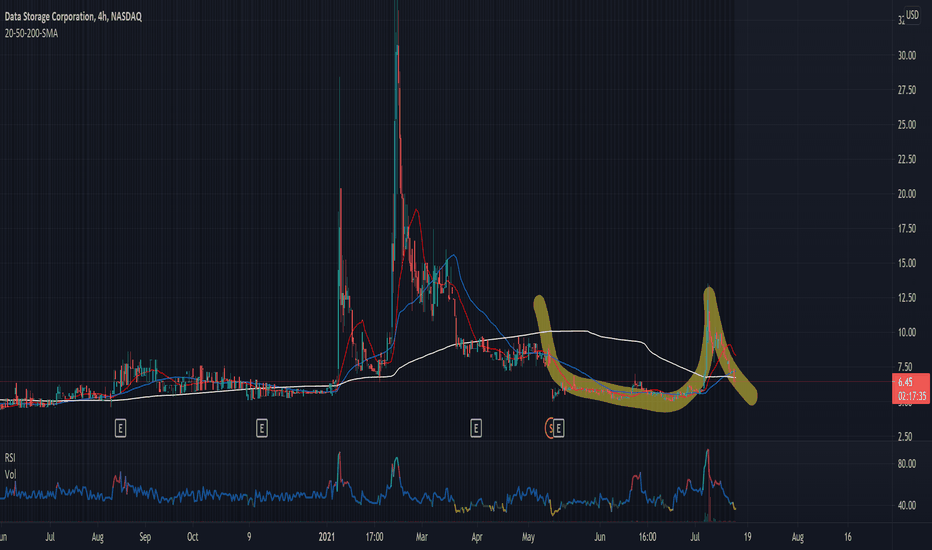Click the 17:00 label on time axis
932x550 pixels.
(x=374, y=537)
